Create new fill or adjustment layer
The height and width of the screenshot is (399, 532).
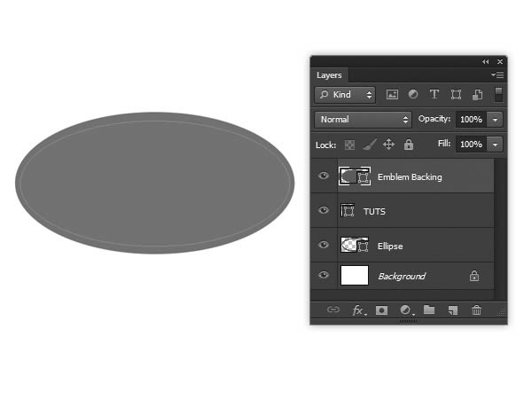[x=406, y=310]
